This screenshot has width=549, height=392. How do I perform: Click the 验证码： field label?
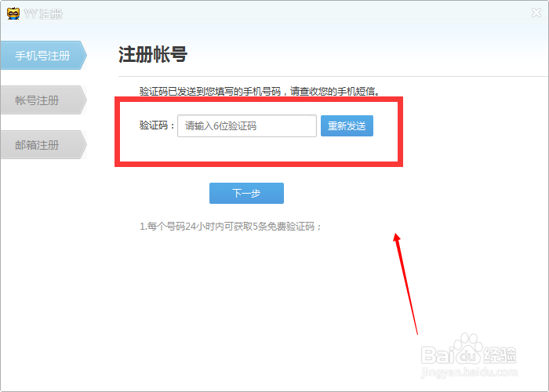(157, 125)
